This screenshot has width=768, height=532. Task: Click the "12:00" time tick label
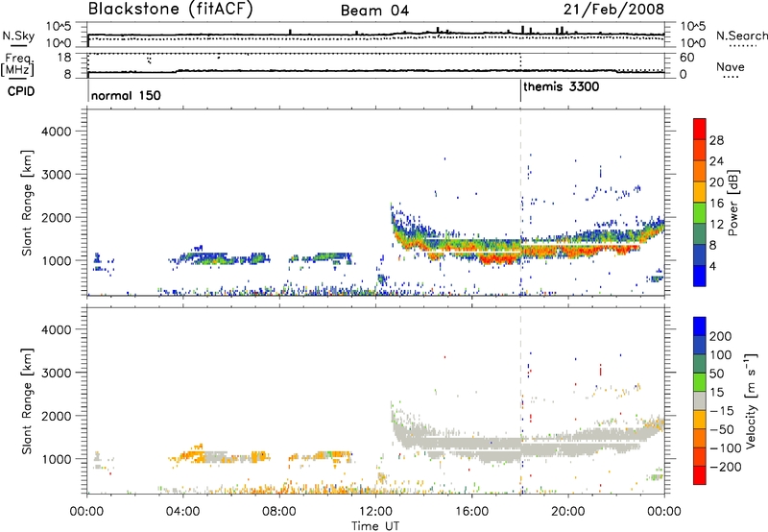tap(375, 512)
